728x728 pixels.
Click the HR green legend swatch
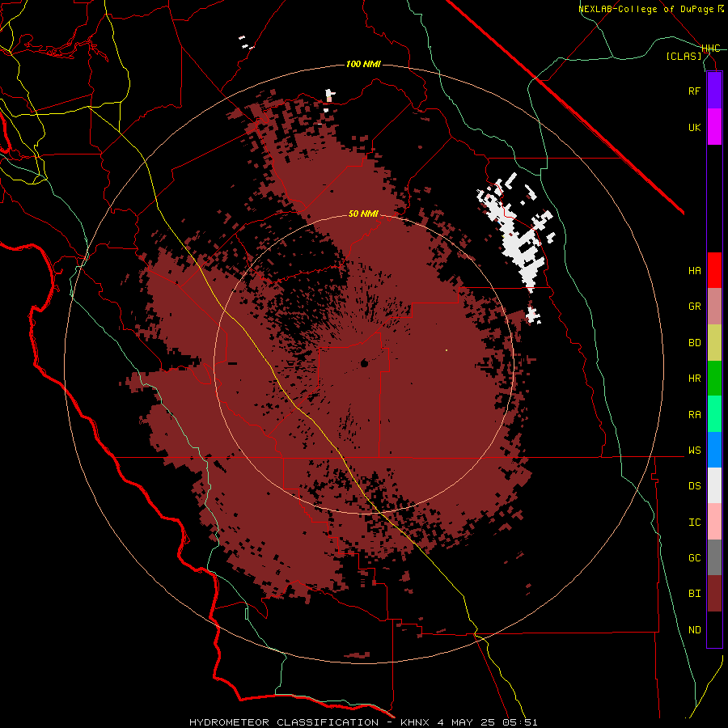pyautogui.click(x=714, y=379)
